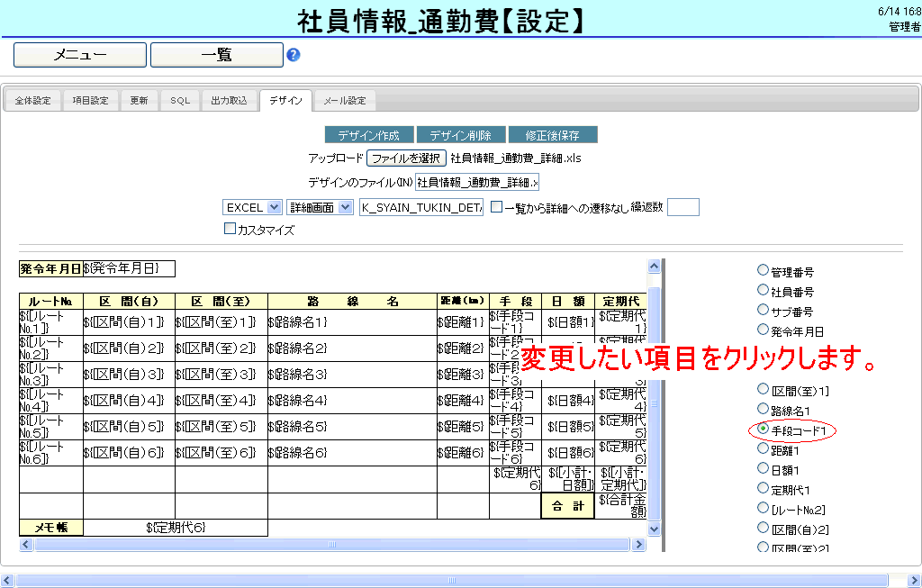Screen dimensions: 922x588
Task: Select the 管理番号 radio button
Action: coord(764,270)
